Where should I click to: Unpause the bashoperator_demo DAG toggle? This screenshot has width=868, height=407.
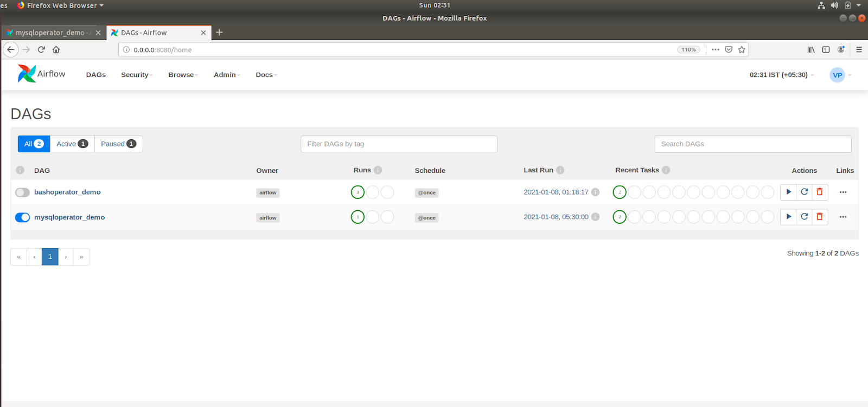click(x=22, y=192)
